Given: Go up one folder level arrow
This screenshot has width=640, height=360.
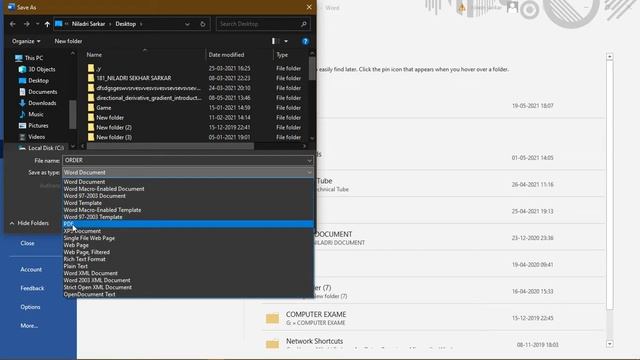Looking at the screenshot, I should click(47, 24).
